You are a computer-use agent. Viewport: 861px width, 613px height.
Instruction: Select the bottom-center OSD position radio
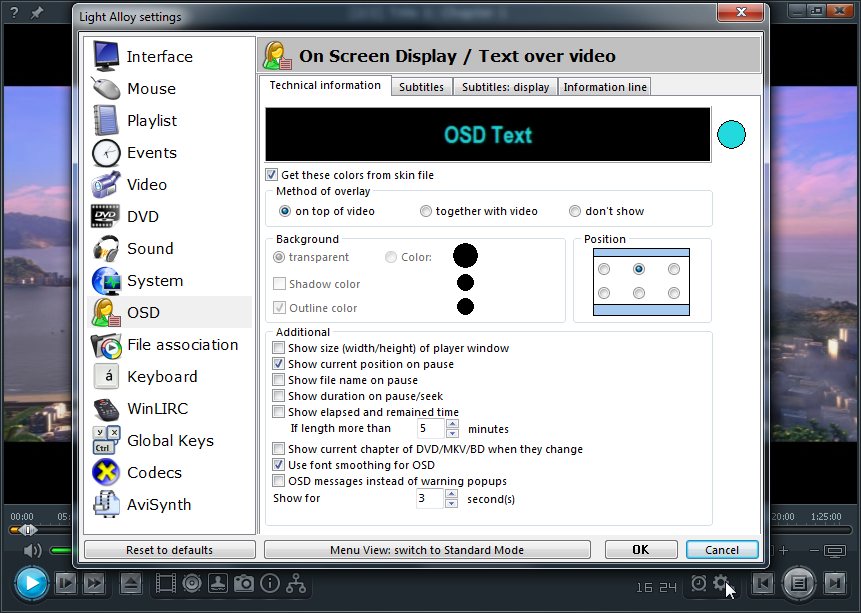(639, 293)
